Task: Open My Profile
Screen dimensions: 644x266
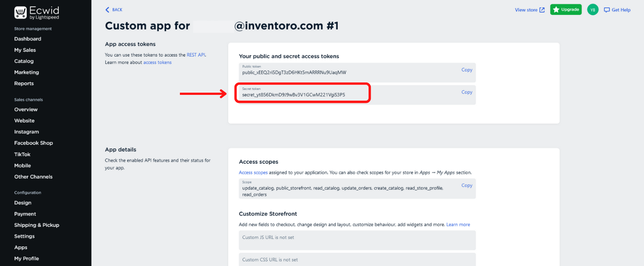Action: click(27, 258)
